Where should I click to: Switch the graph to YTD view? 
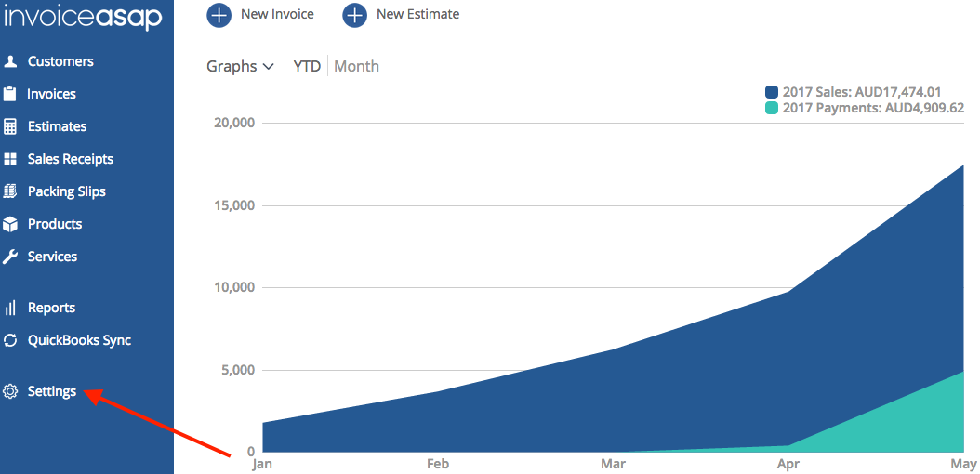pos(307,66)
